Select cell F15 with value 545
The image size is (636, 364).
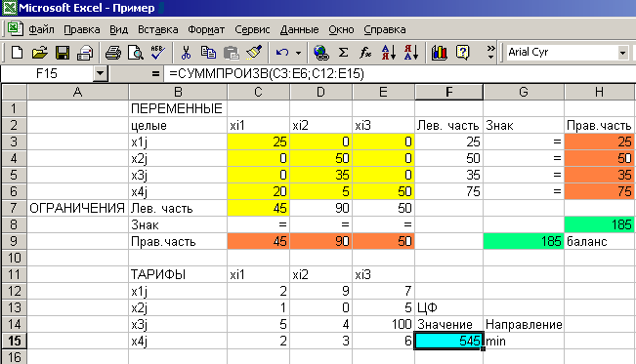point(449,341)
